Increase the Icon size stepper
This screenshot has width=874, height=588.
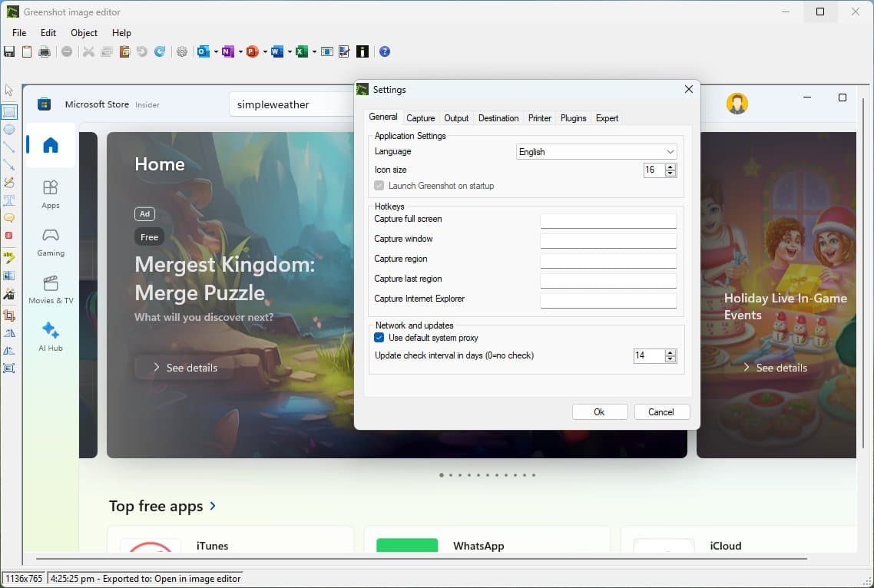tap(670, 167)
